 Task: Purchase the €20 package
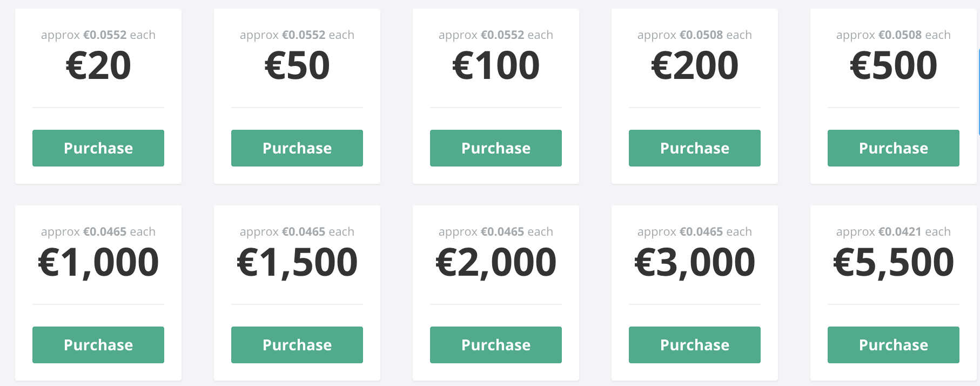click(98, 148)
